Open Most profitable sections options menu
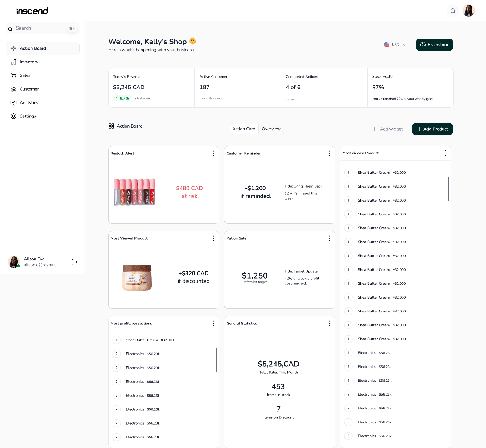 point(213,324)
